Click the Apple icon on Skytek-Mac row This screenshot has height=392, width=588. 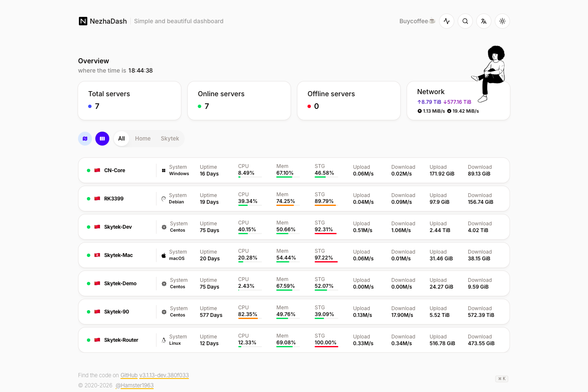(x=164, y=255)
